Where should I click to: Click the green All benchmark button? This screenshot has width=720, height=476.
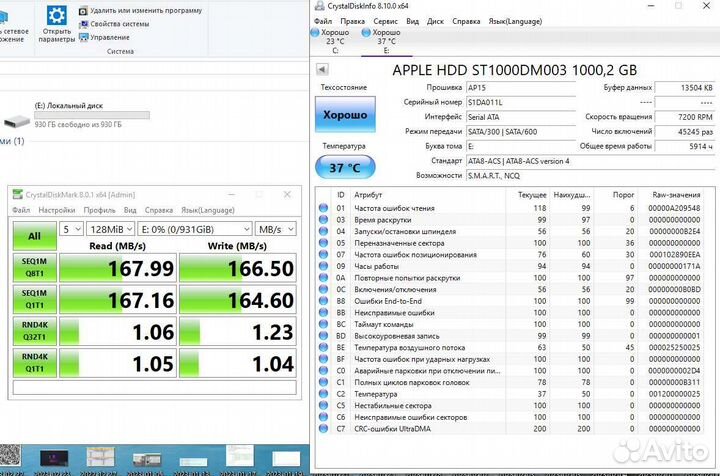[x=35, y=236]
